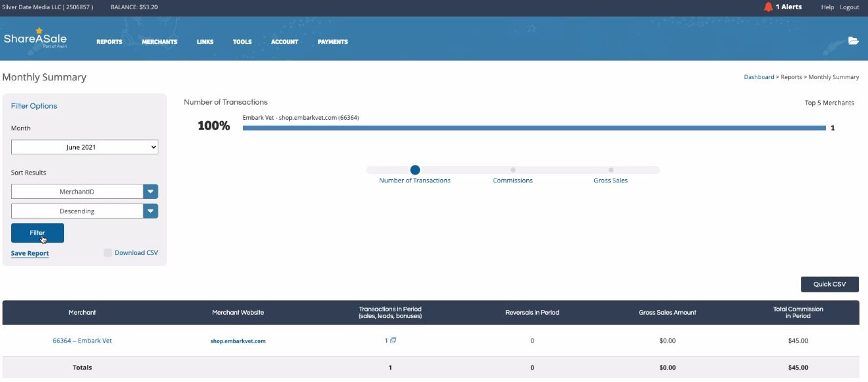This screenshot has height=382, width=868.
Task: Go to Dashboard breadcrumb link
Action: pyautogui.click(x=759, y=77)
